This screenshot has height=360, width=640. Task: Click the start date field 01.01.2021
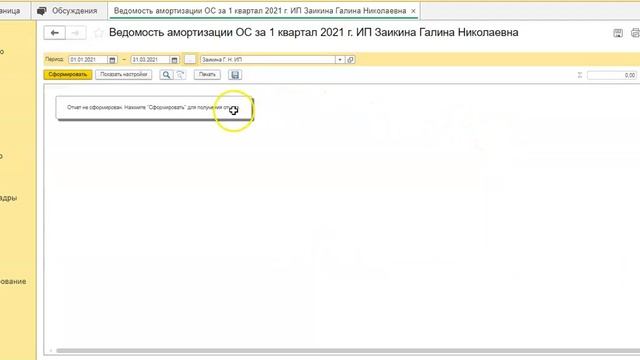coord(88,60)
